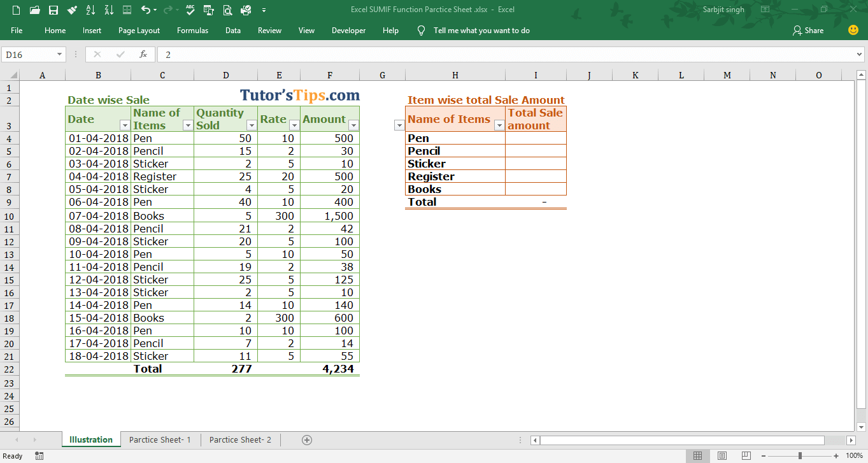Go to the Data ribbon tab
This screenshot has height=463, width=868.
pos(233,31)
